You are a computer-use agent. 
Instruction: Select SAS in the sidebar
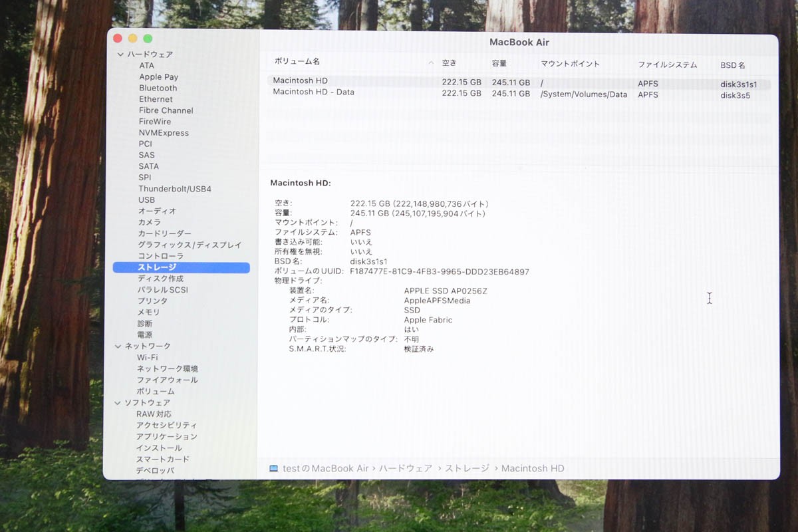tap(146, 155)
